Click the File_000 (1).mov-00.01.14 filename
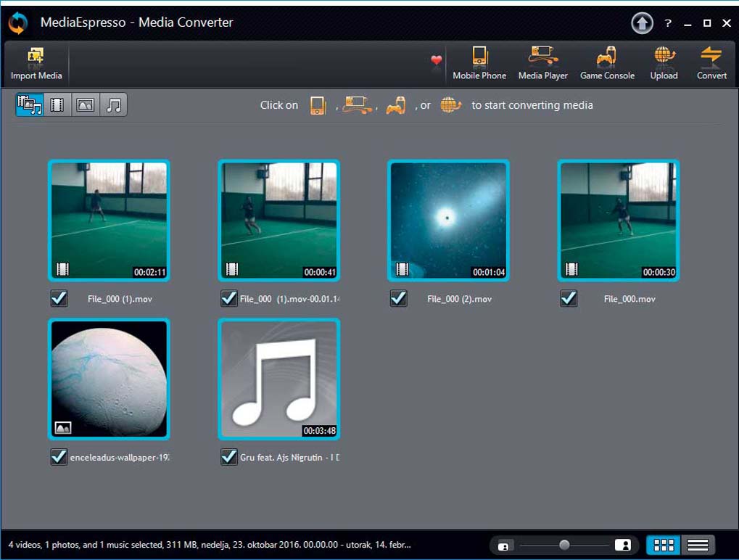The width and height of the screenshot is (739, 560). (289, 299)
